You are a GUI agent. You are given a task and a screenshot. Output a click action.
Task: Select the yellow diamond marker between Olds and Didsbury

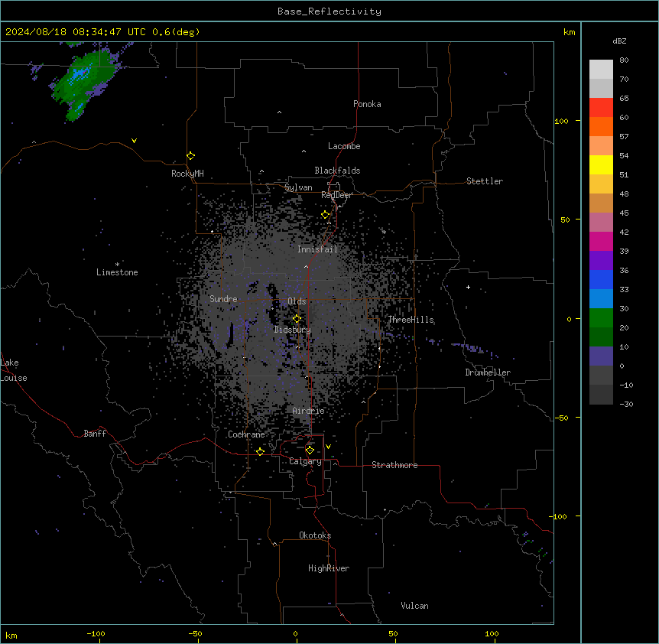297,319
